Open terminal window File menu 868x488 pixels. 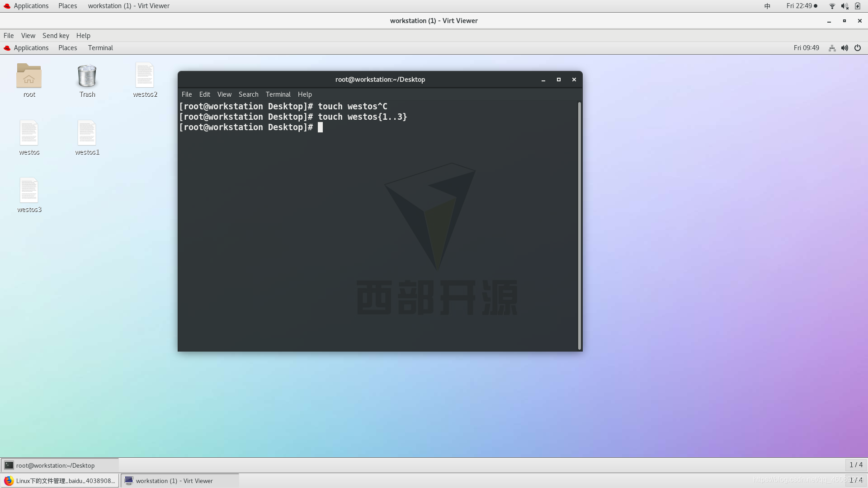click(x=187, y=94)
